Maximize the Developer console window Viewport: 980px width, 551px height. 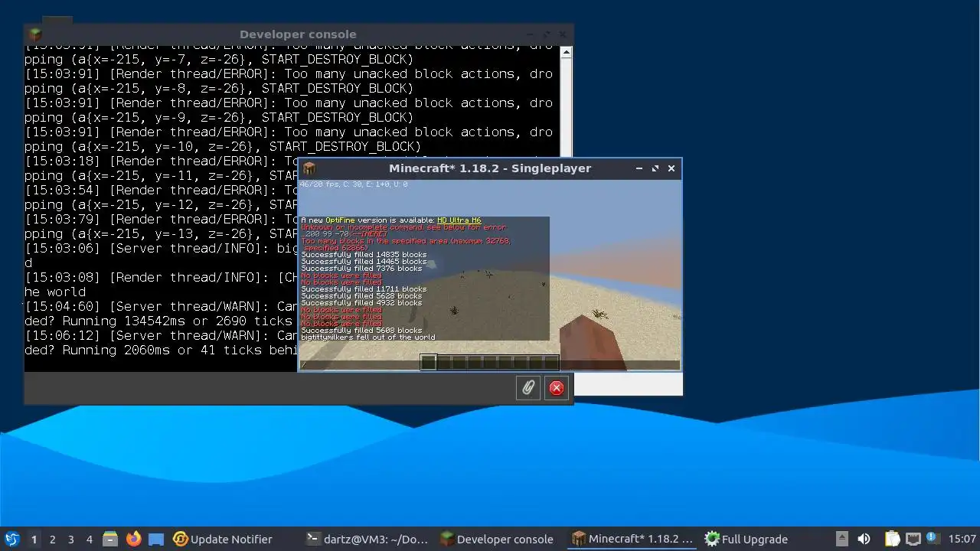(x=547, y=34)
